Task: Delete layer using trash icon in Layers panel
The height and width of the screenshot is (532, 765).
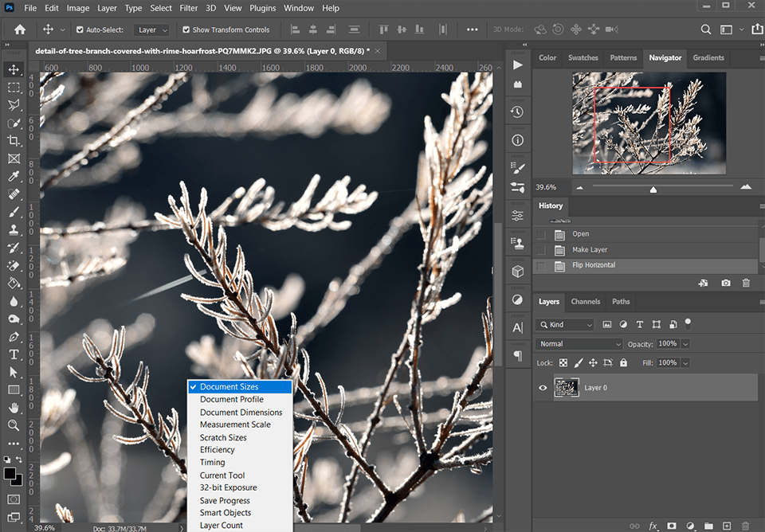Action: coord(746,526)
